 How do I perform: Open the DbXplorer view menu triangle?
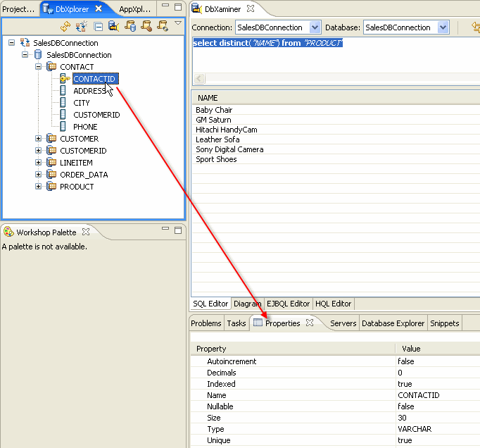coord(178,23)
